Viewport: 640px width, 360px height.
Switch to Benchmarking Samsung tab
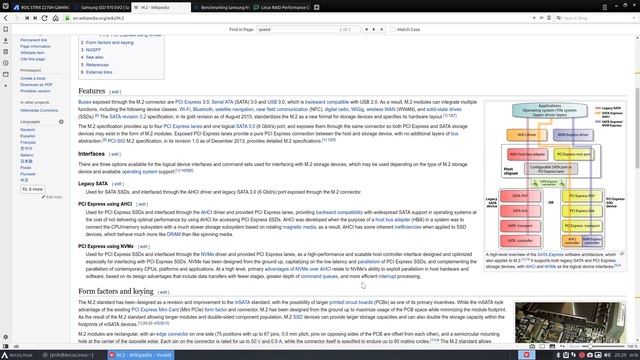point(221,7)
